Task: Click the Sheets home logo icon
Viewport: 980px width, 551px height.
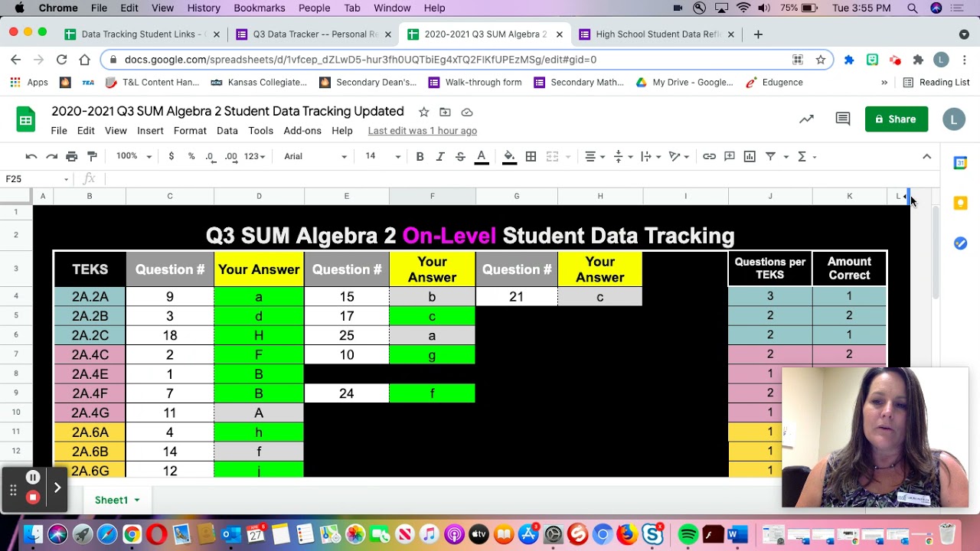Action: (x=26, y=120)
